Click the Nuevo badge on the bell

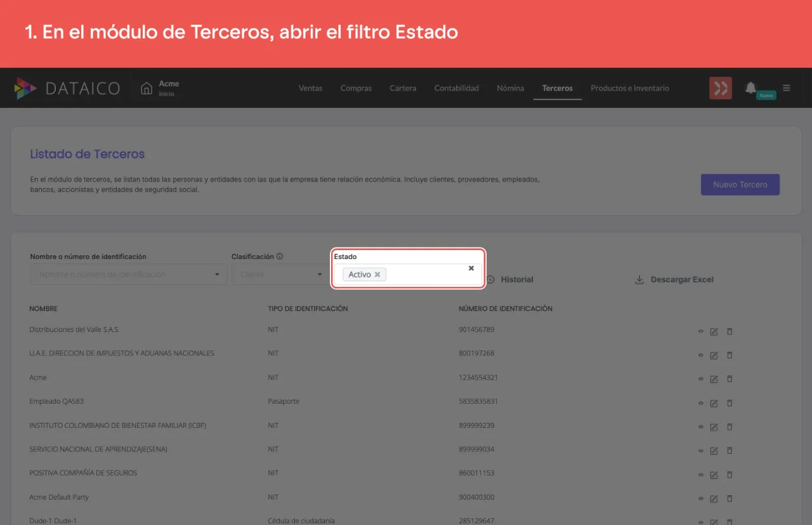pos(766,95)
